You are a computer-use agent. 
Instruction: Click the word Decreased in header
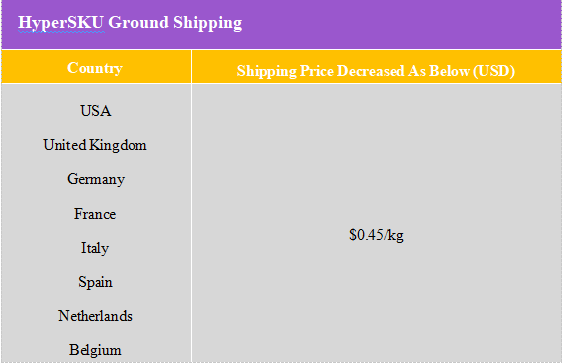coord(371,71)
